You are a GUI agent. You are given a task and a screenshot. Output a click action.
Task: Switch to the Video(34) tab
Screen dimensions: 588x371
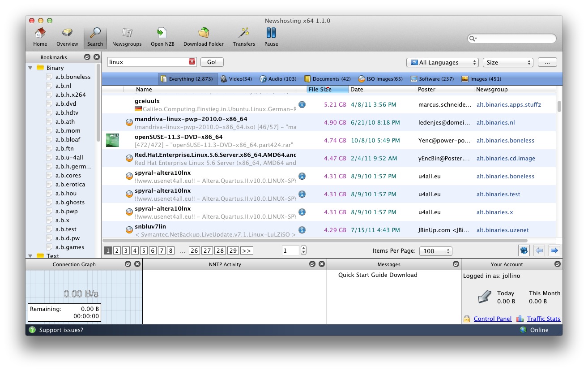pos(236,79)
